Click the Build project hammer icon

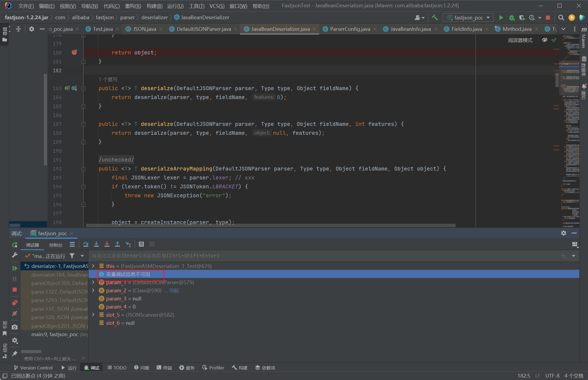435,18
